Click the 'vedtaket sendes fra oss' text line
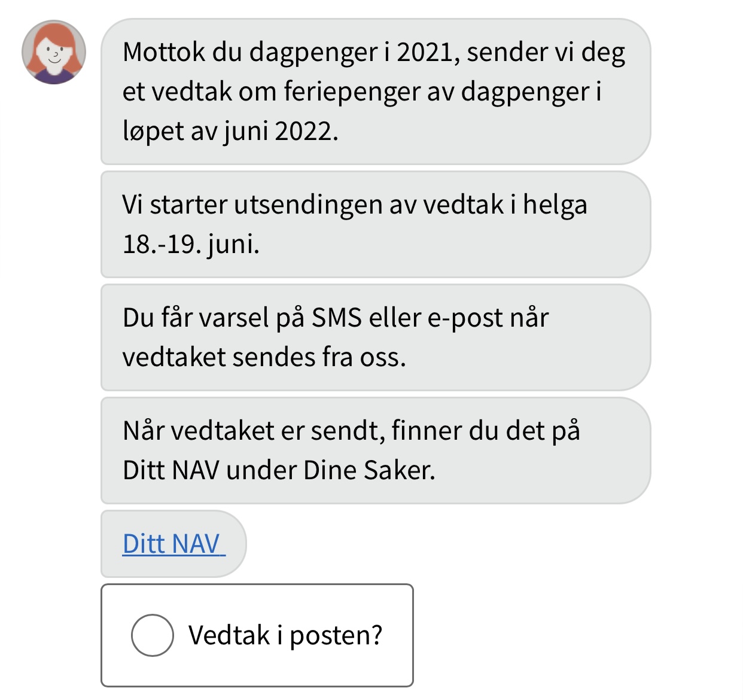 pyautogui.click(x=264, y=357)
